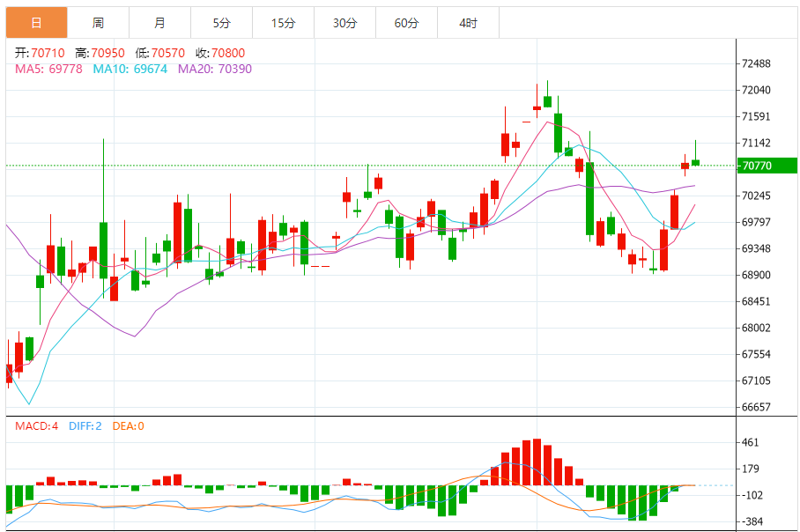
Task: Open the 5分 interval tab
Action: click(221, 23)
